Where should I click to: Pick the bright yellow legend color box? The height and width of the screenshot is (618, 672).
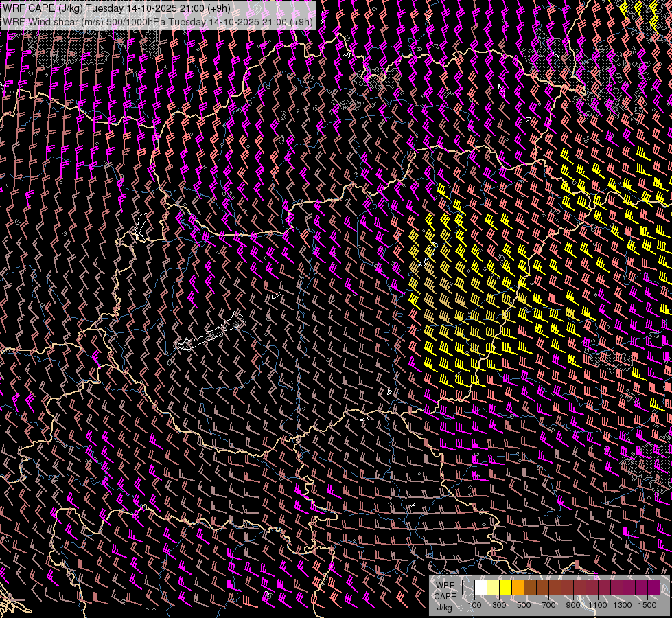(505, 588)
